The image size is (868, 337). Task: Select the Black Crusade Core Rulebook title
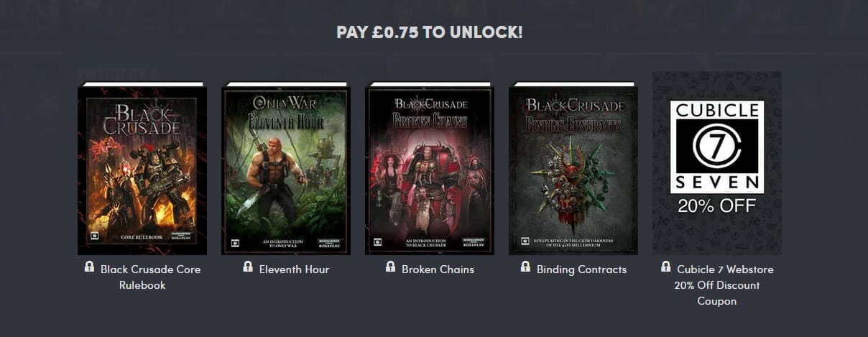(150, 277)
